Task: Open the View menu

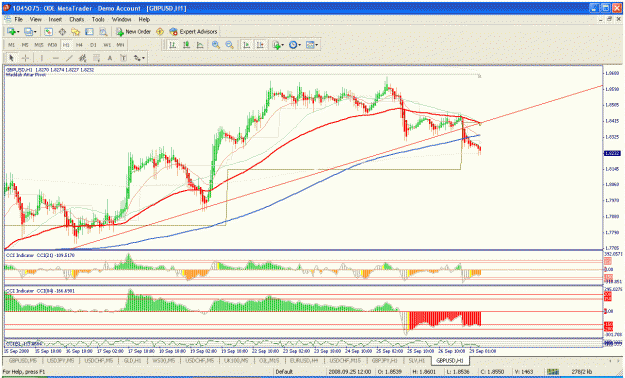Action: (35, 19)
